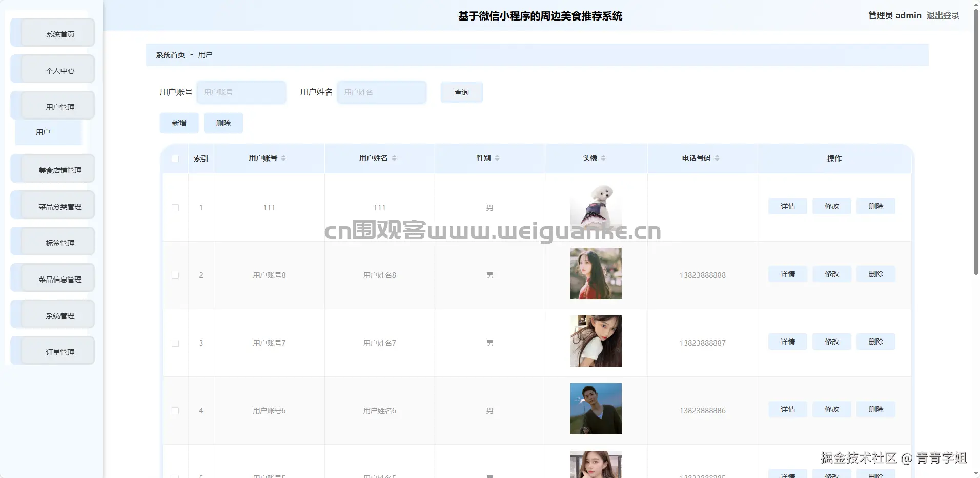
Task: Click the 新增 button
Action: pos(179,123)
